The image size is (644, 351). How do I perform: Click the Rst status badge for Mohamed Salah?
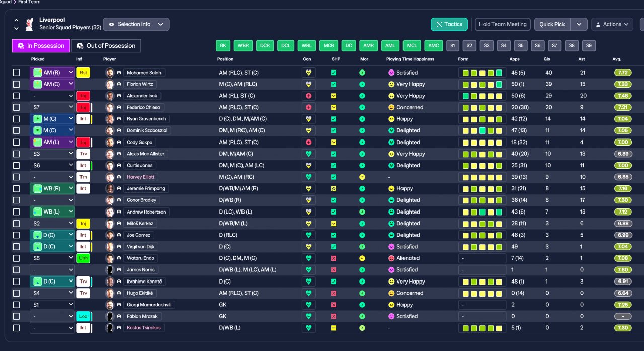[83, 73]
